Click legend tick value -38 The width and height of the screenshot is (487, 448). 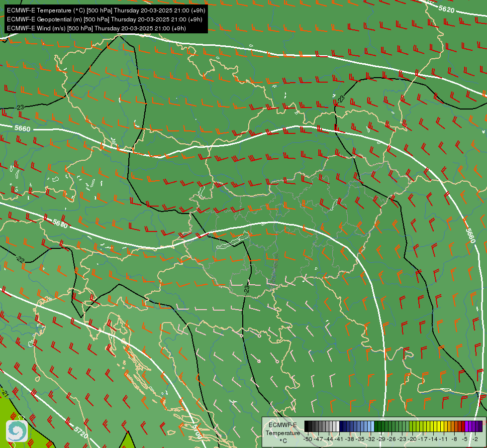[x=350, y=439]
